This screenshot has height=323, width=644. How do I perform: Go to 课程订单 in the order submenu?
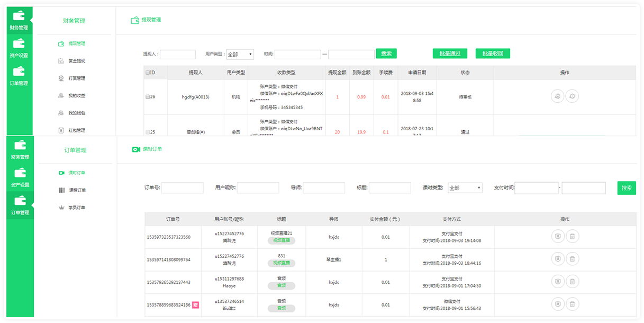tap(77, 190)
